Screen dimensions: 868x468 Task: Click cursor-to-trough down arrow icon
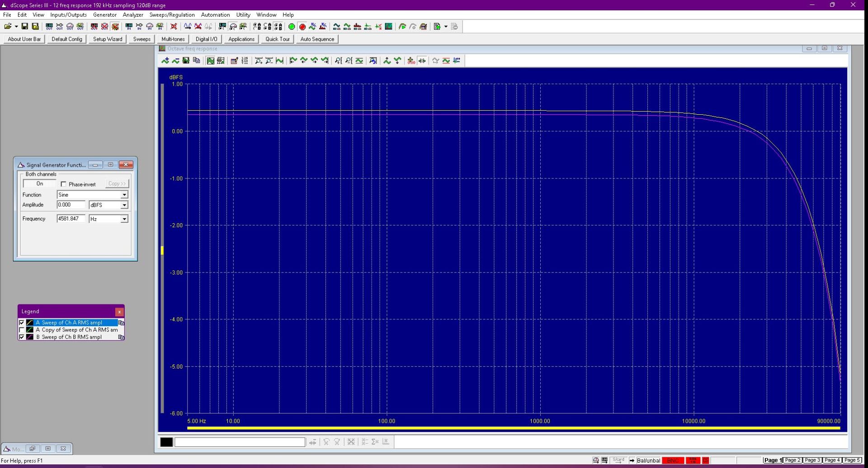(397, 61)
